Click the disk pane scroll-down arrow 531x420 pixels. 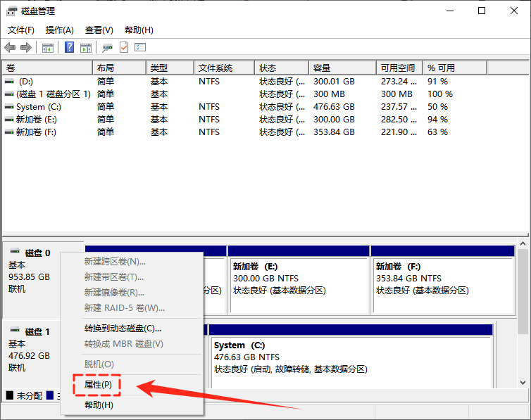[x=523, y=382]
